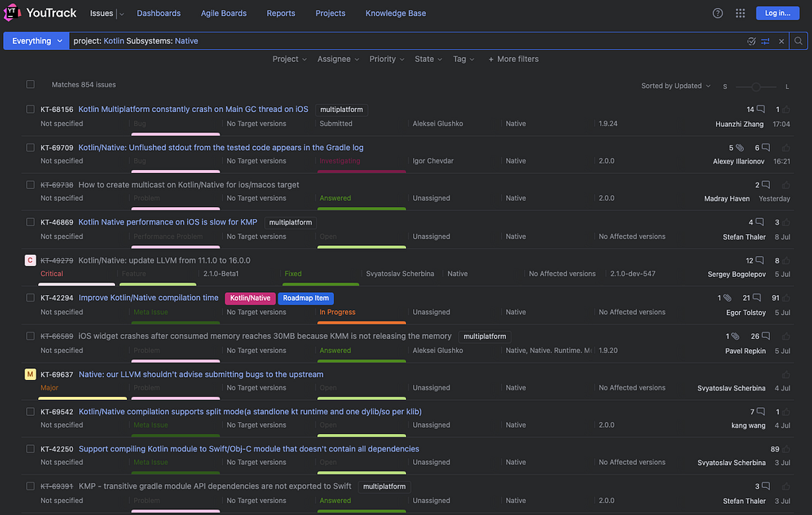Click attachment icon on KT-42294
Image resolution: width=812 pixels, height=515 pixels.
click(727, 298)
